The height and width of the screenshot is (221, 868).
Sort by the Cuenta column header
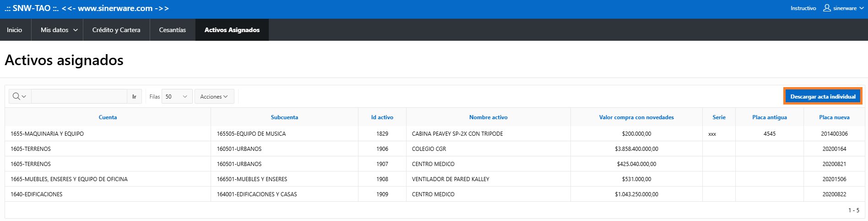pos(108,117)
